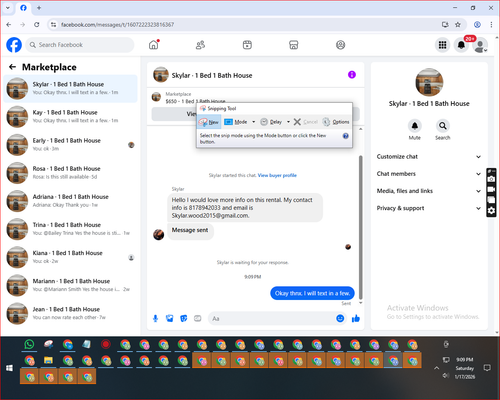The image size is (500, 400).
Task: Click Skylar's large profile picture in info panel
Action: (429, 82)
